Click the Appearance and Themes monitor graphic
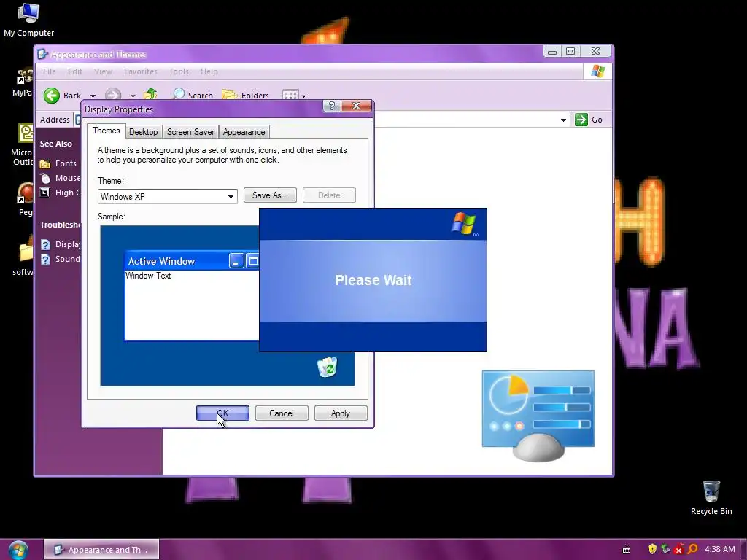The width and height of the screenshot is (747, 560). (538, 416)
